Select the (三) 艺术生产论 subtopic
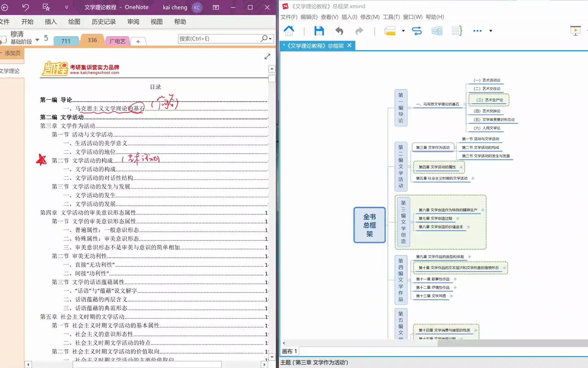The width and height of the screenshot is (588, 368). (489, 100)
